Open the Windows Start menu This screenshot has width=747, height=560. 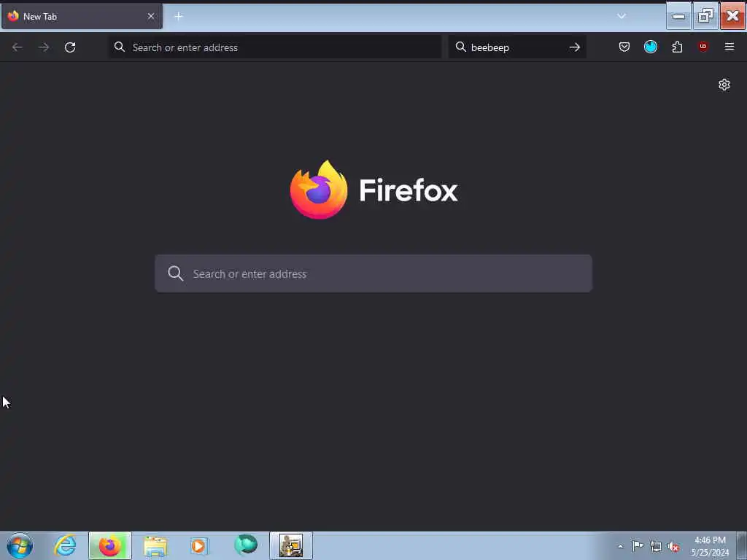tap(20, 545)
